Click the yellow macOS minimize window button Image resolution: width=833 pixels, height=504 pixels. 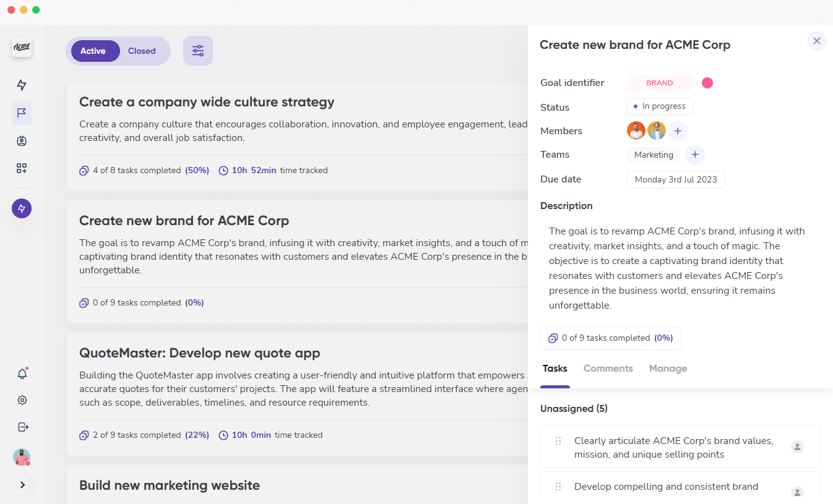point(24,10)
